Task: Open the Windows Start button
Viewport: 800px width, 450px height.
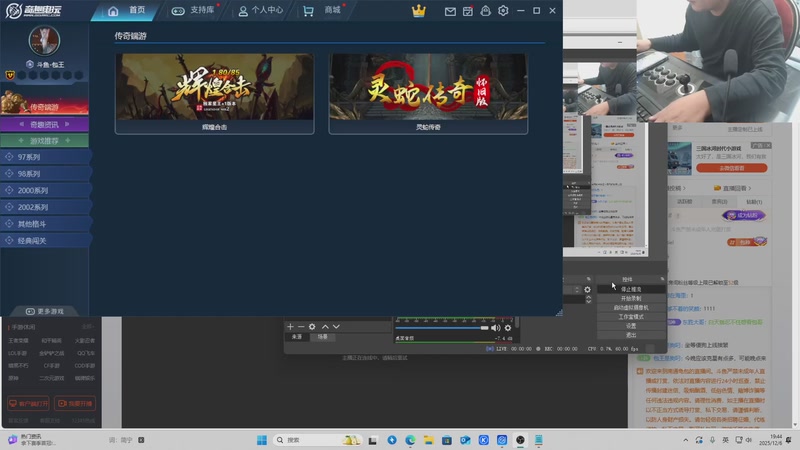Action: (x=262, y=440)
